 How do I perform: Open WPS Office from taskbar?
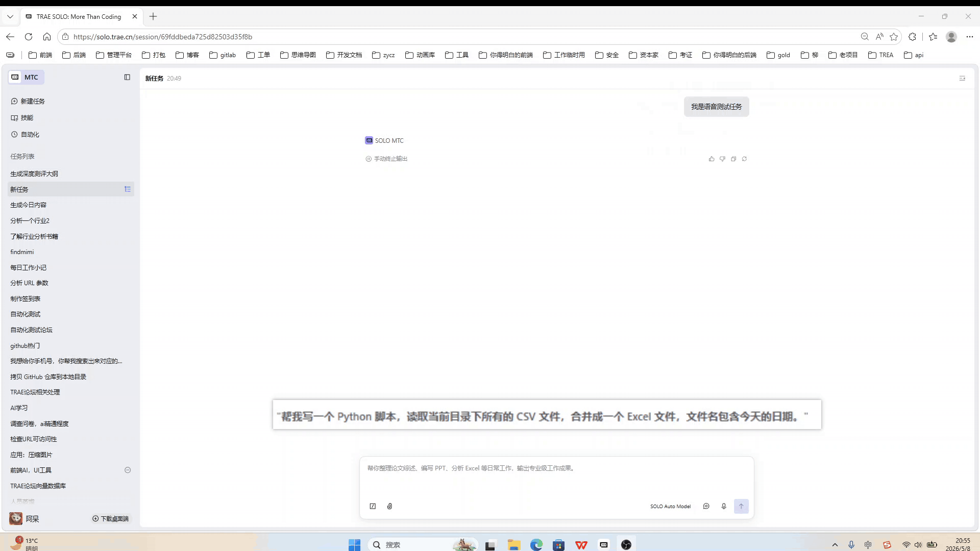pos(581,545)
